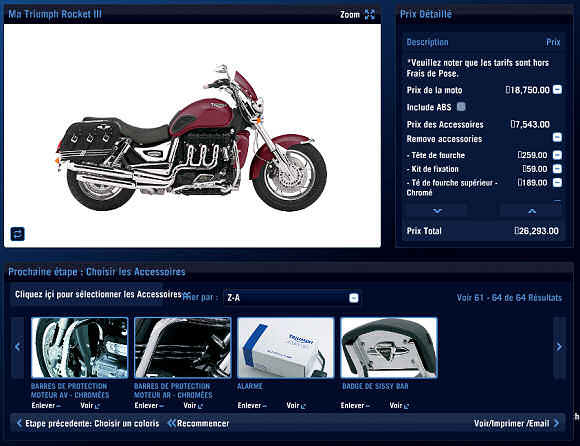580x446 pixels.
Task: Click Voir under the Alarme accessory
Action: point(296,406)
